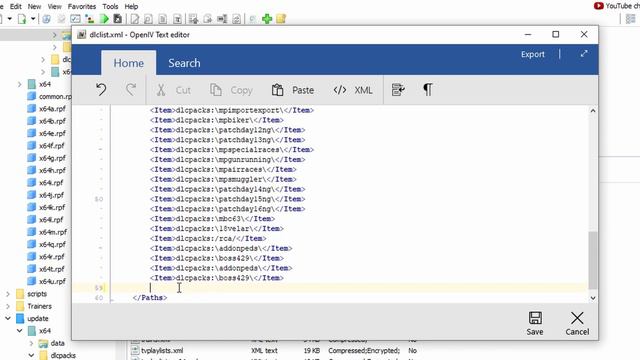The width and height of the screenshot is (640, 360).
Task: Toggle the paragraph marks (¶) display
Action: point(427,89)
